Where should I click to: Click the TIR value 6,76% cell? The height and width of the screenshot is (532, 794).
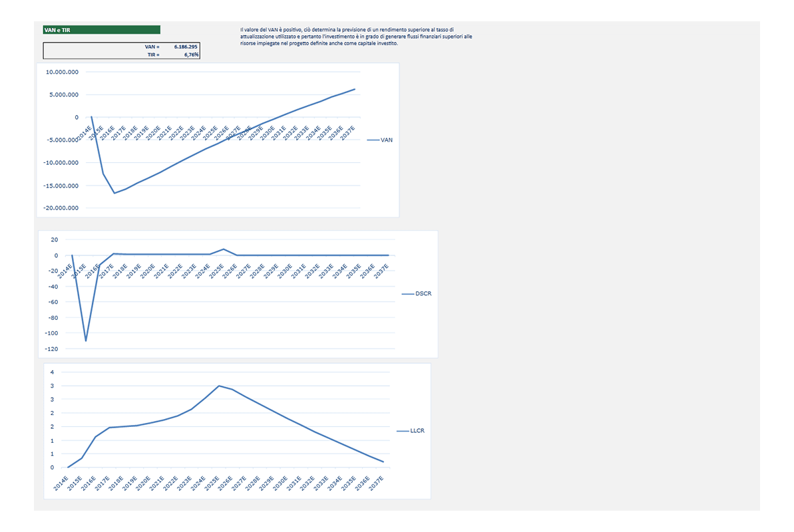(191, 55)
